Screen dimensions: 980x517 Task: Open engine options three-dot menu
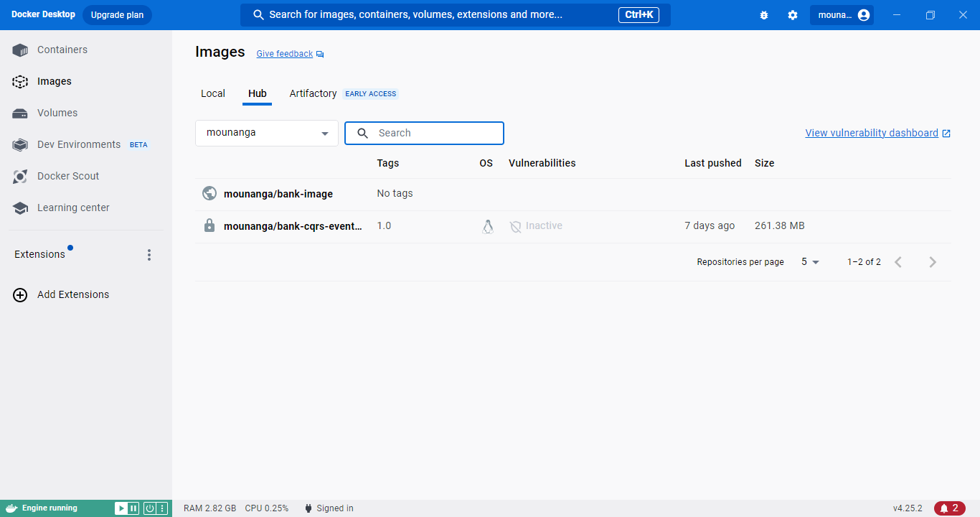pyautogui.click(x=162, y=508)
